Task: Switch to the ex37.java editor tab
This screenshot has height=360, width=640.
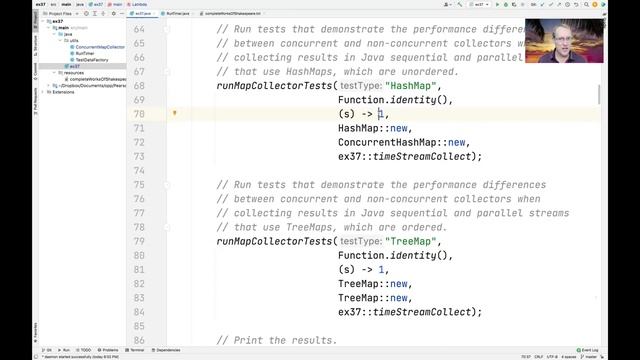Action: pyautogui.click(x=142, y=13)
